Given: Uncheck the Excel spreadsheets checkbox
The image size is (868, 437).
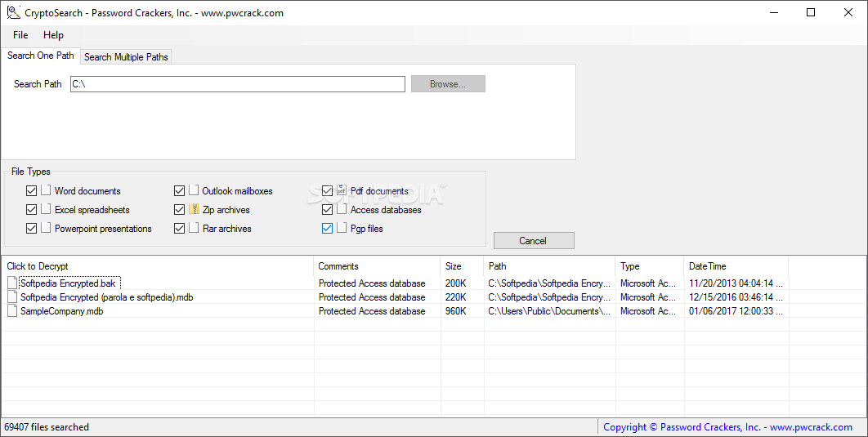Looking at the screenshot, I should (32, 210).
